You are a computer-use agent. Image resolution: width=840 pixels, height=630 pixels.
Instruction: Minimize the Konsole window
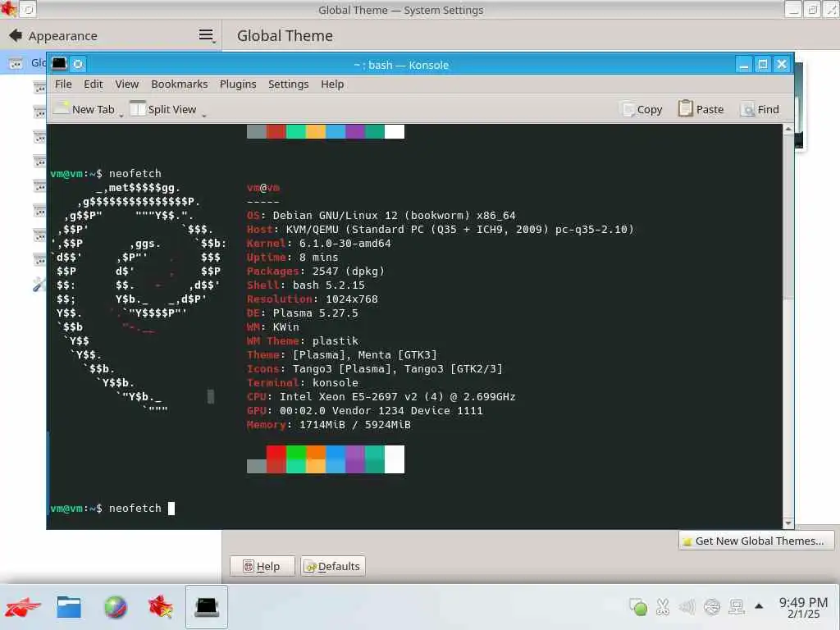(743, 65)
